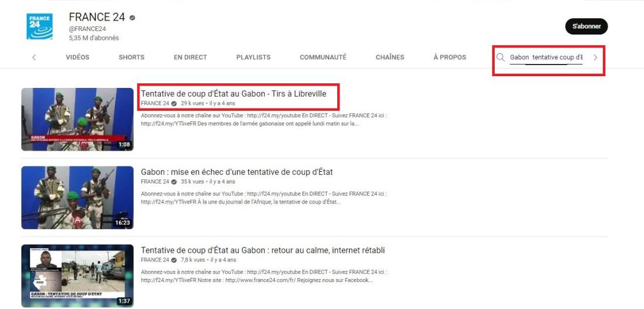Screen dimensions: 644x309
Task: Click FRANCE 24 uploader under the 29 k vues video
Action: [155, 103]
